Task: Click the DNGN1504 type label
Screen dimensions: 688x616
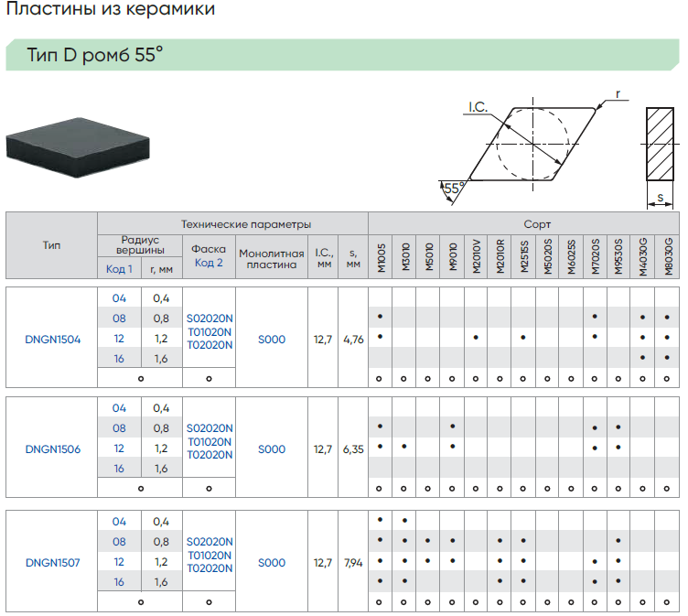Action: tap(53, 340)
